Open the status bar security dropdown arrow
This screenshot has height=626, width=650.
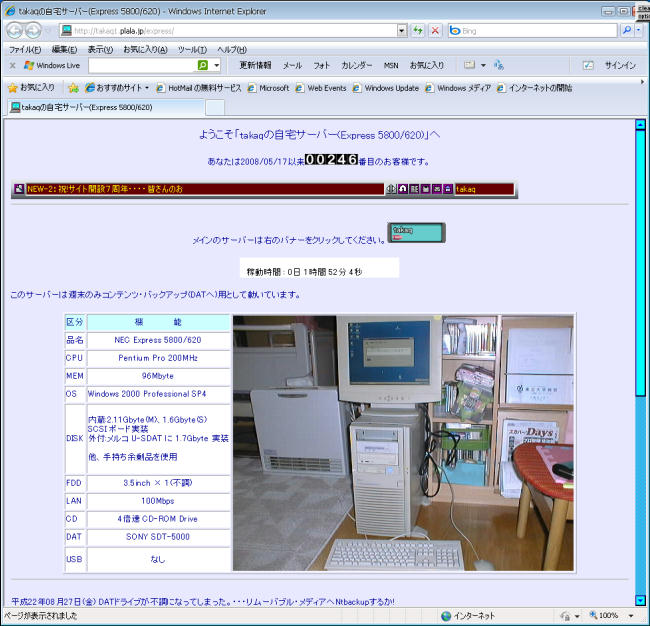[x=577, y=616]
